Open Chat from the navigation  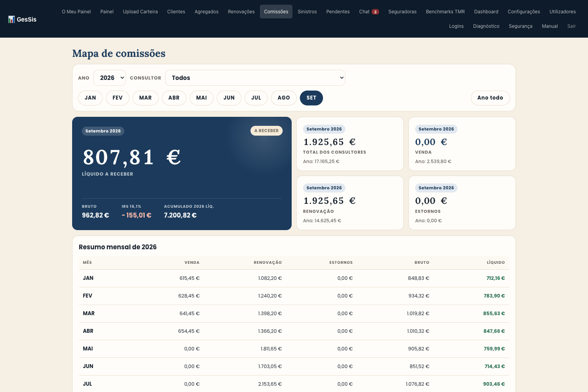click(364, 12)
